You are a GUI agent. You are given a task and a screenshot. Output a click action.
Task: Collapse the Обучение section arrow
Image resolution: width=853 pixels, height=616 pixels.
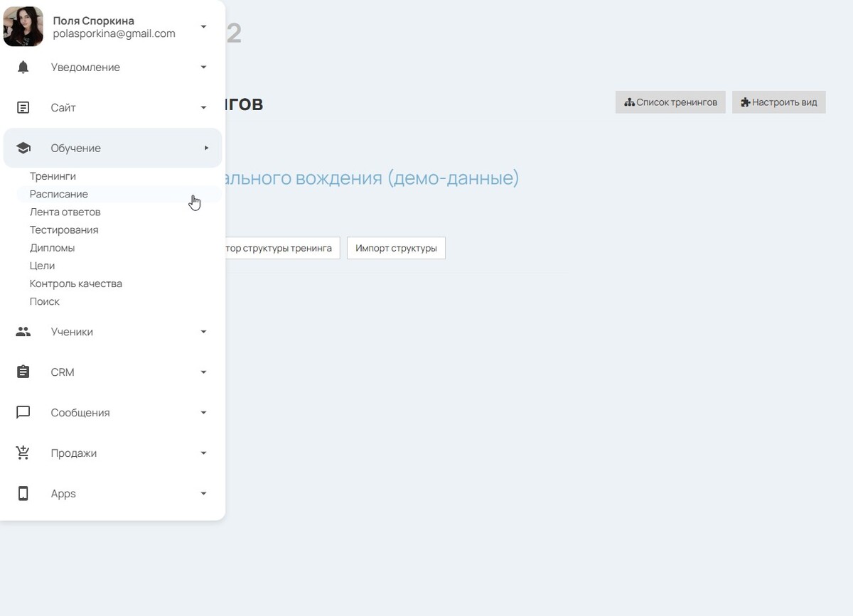click(x=206, y=148)
